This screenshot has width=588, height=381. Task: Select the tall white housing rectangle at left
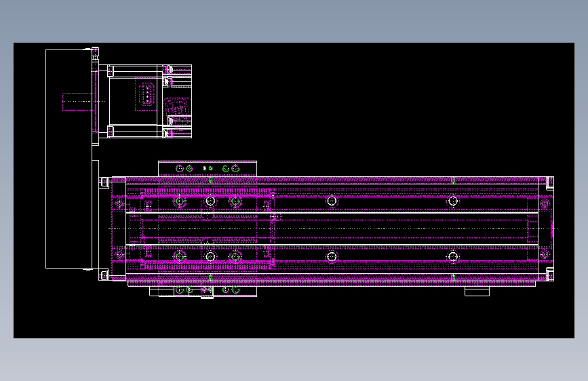click(x=69, y=159)
